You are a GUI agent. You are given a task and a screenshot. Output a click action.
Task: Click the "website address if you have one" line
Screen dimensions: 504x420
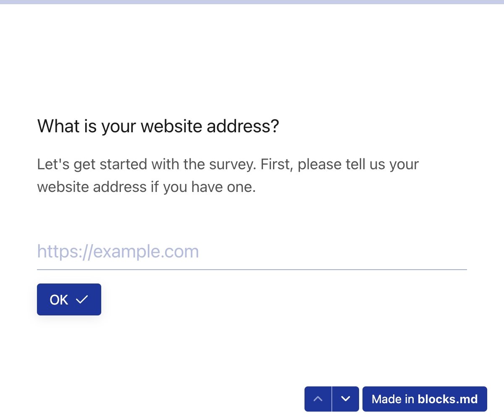tap(146, 186)
